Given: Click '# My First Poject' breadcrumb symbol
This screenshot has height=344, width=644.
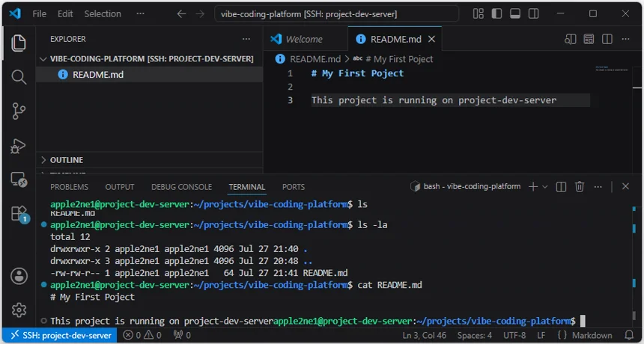Looking at the screenshot, I should (x=399, y=59).
